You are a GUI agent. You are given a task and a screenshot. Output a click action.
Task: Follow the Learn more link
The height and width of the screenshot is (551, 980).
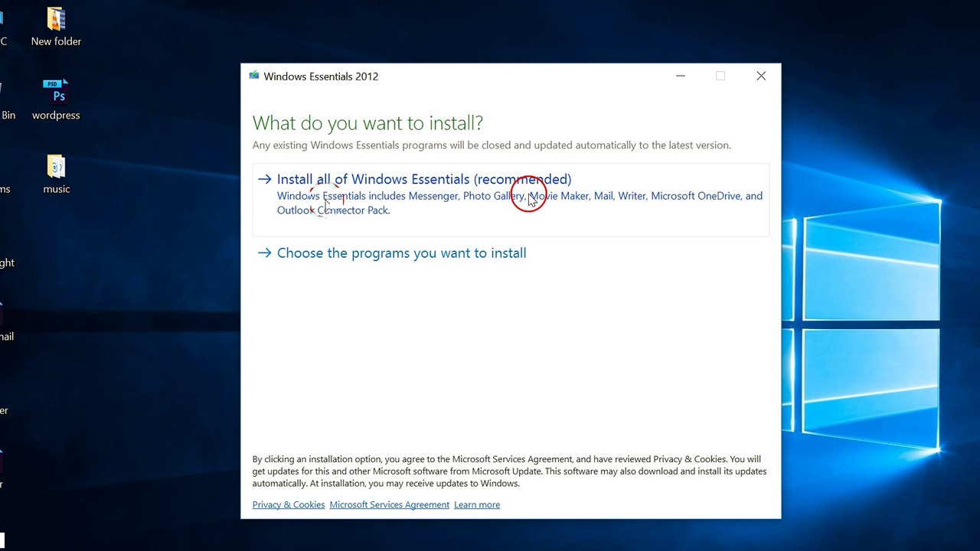coord(477,505)
